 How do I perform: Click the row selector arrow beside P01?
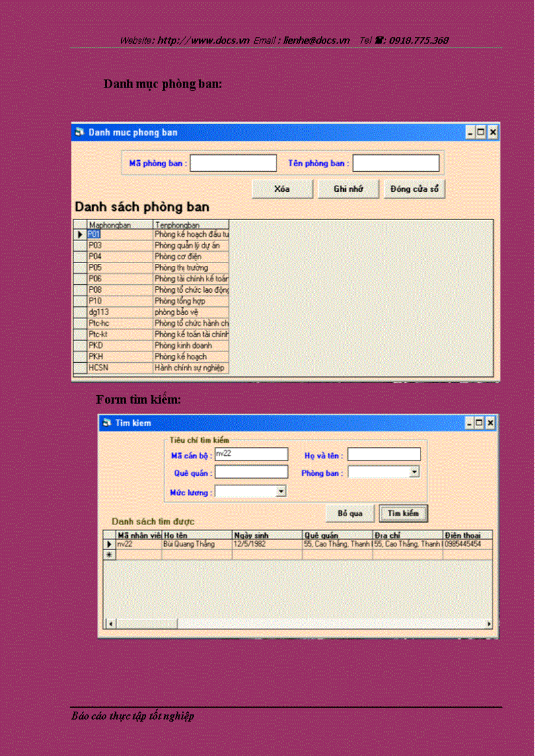(x=80, y=234)
